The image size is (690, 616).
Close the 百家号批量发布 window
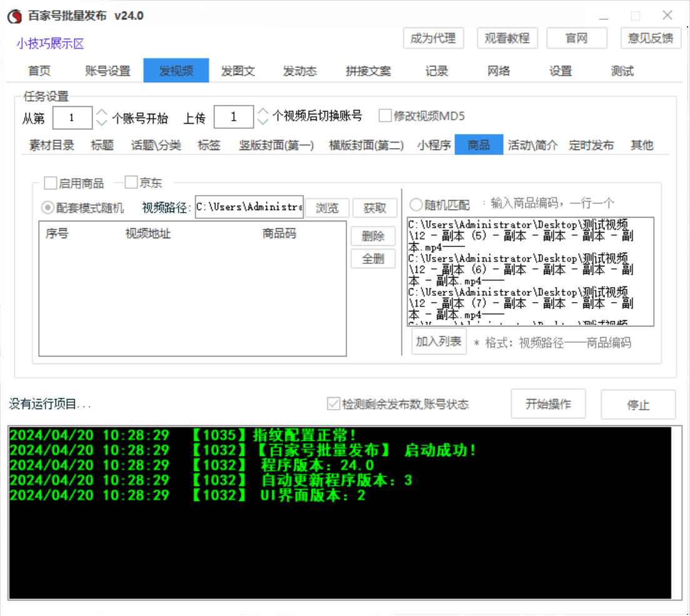point(667,16)
